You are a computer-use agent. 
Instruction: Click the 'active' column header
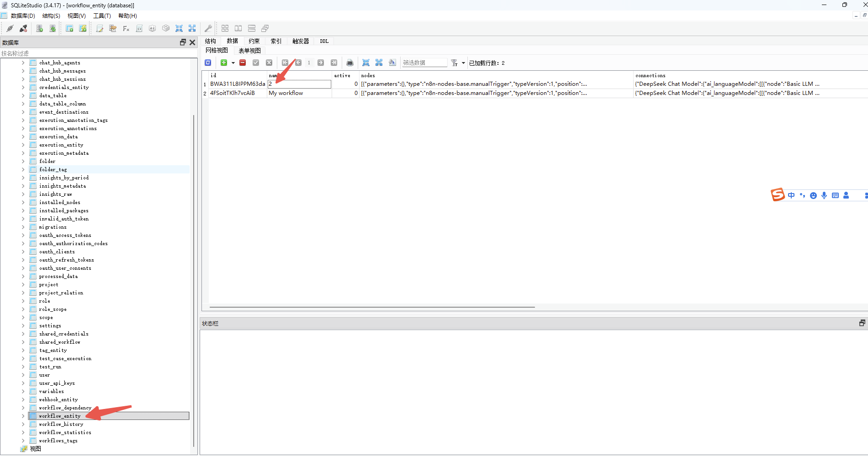pyautogui.click(x=342, y=75)
